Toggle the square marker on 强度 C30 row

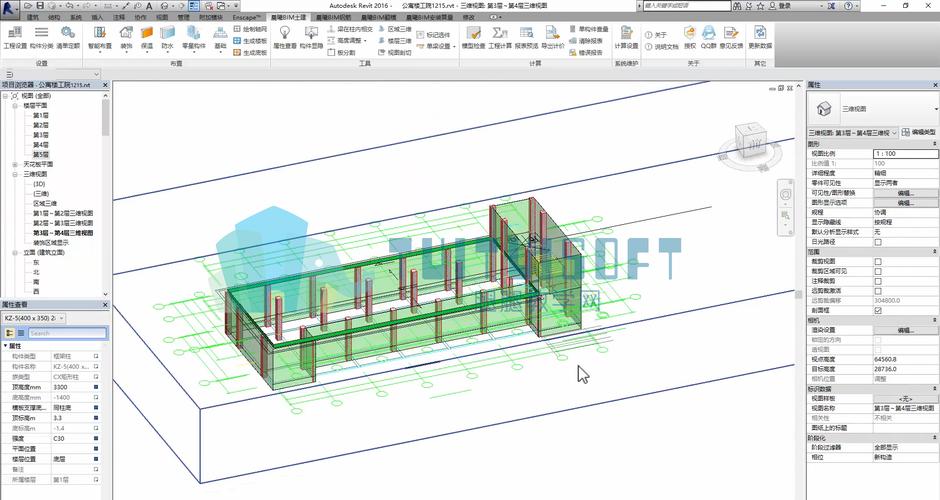[95, 438]
